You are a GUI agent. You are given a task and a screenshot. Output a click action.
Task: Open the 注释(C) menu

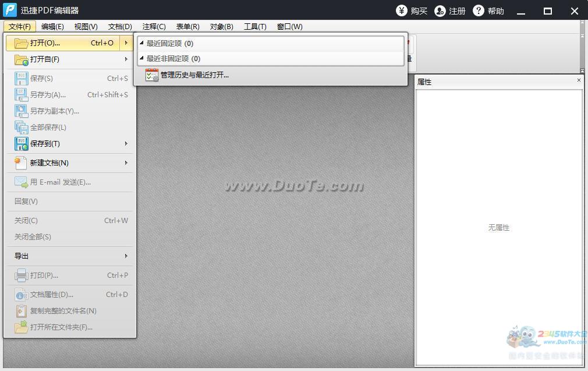tap(154, 27)
